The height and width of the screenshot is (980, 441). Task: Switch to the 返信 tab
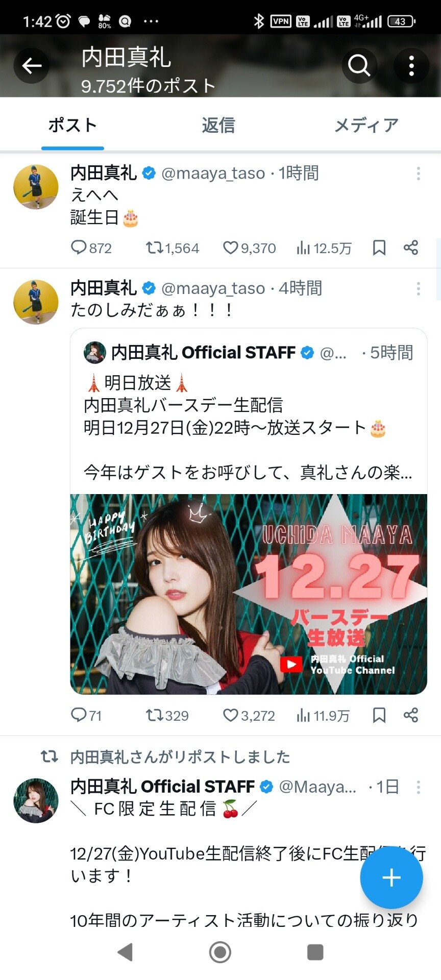tap(218, 126)
